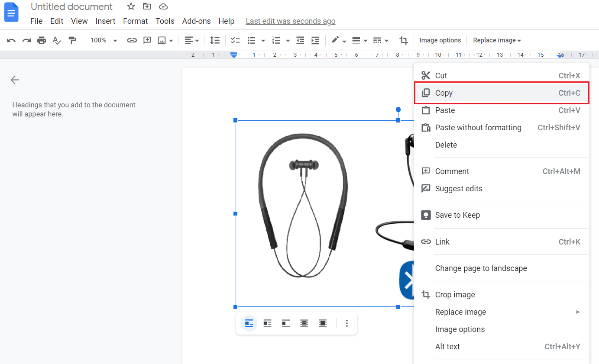The image size is (599, 364).
Task: Click the Insert link toolbar icon
Action: (132, 40)
